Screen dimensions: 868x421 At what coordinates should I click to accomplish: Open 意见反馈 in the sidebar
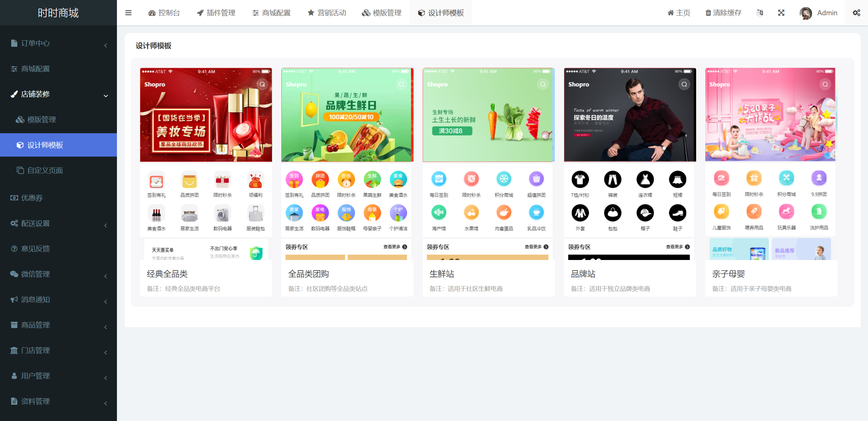pyautogui.click(x=58, y=249)
